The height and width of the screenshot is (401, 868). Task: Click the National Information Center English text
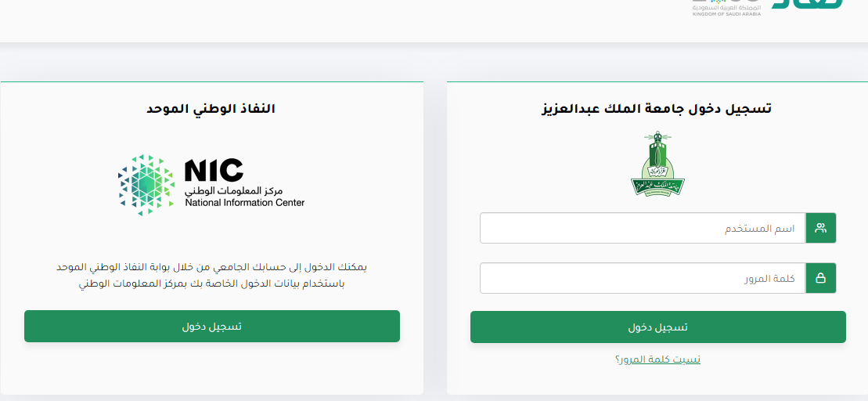[x=245, y=203]
